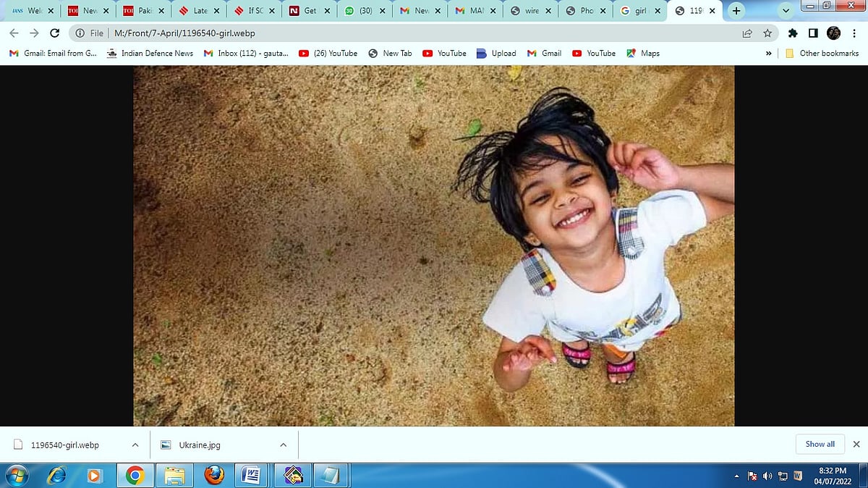The height and width of the screenshot is (488, 868).
Task: Reload the current page
Action: (55, 33)
